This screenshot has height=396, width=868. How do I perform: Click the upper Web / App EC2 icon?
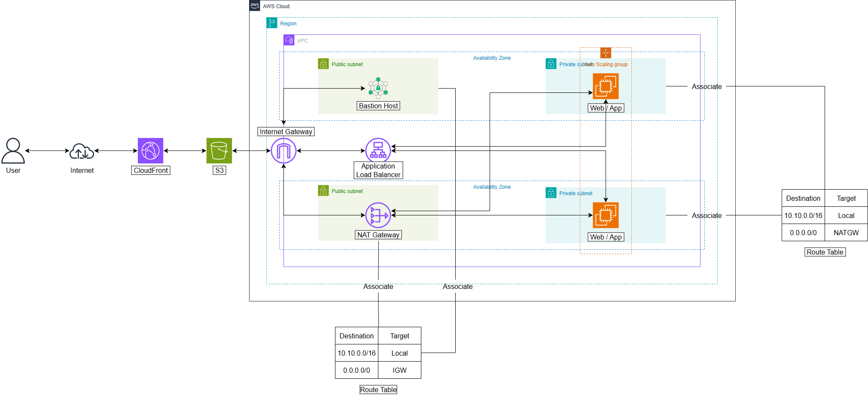pos(606,86)
